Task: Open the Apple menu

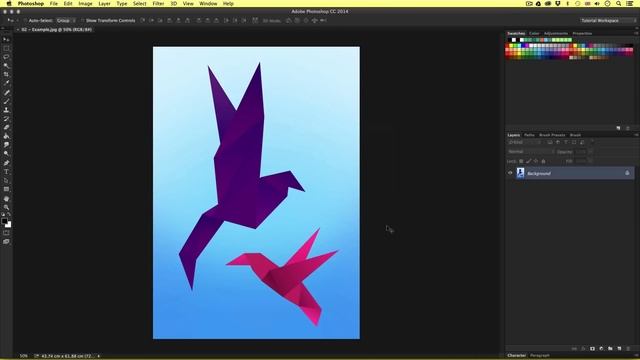Action: tap(9, 4)
